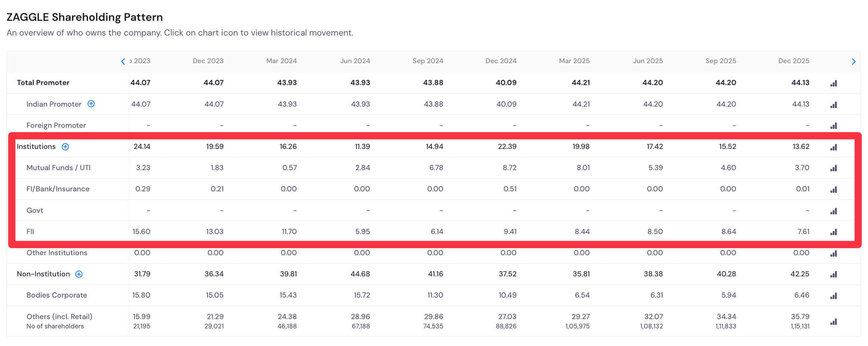Open FI/Bank/Insurance chart icon

tap(834, 190)
